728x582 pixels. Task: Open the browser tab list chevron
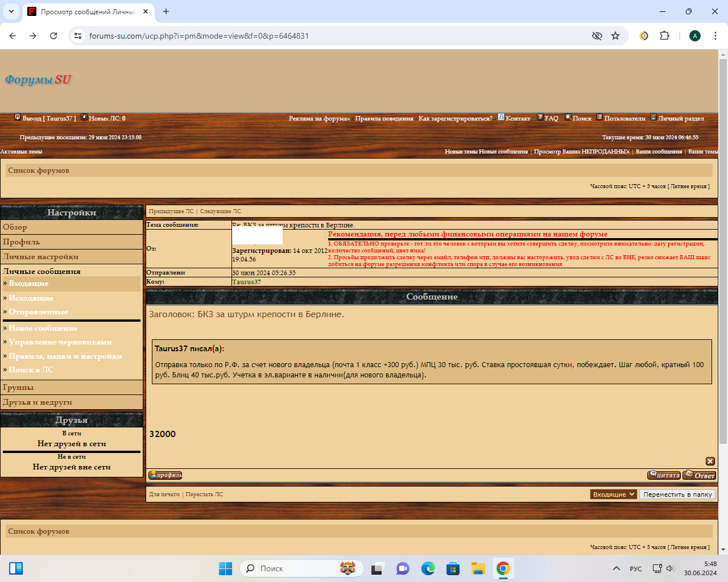tap(11, 11)
